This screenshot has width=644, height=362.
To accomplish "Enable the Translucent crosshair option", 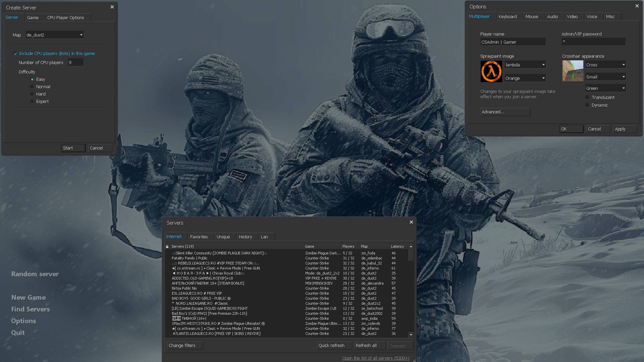I will [588, 98].
